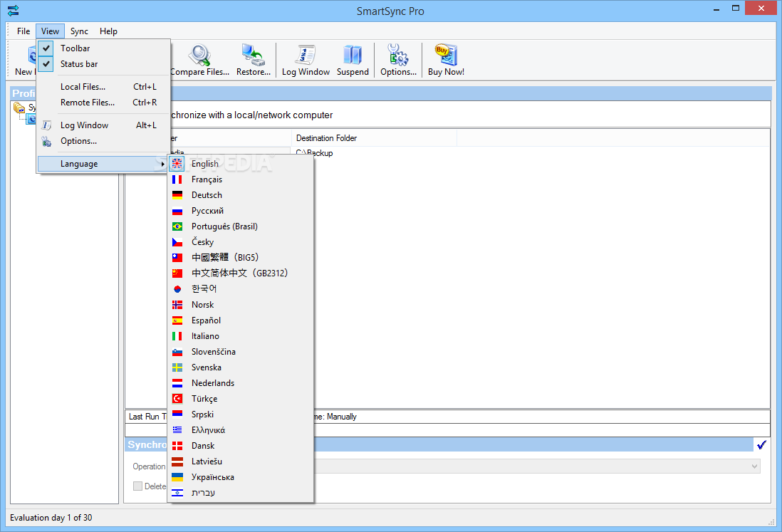Open the Log Window toolbar button

(306, 61)
